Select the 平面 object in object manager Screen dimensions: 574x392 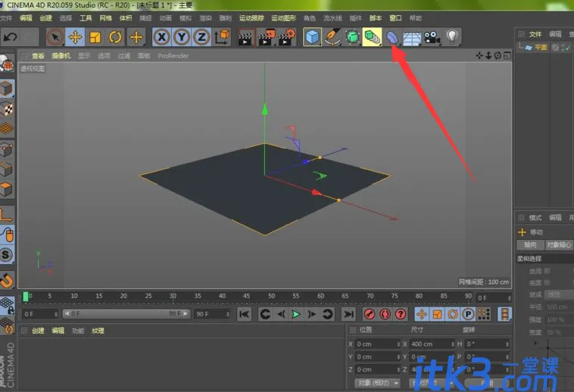[x=541, y=47]
